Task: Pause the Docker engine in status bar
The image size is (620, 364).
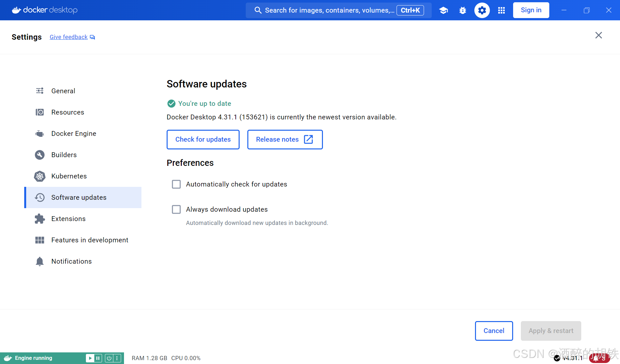Action: click(x=98, y=358)
